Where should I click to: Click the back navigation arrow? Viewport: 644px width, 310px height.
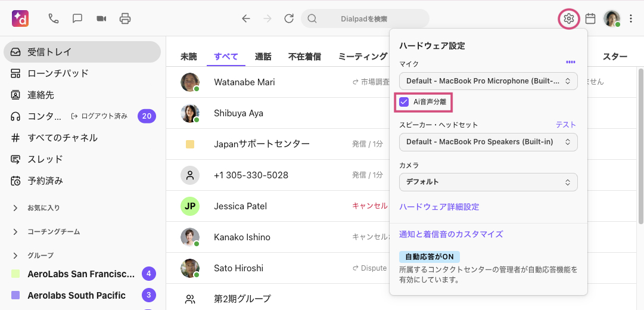point(246,18)
